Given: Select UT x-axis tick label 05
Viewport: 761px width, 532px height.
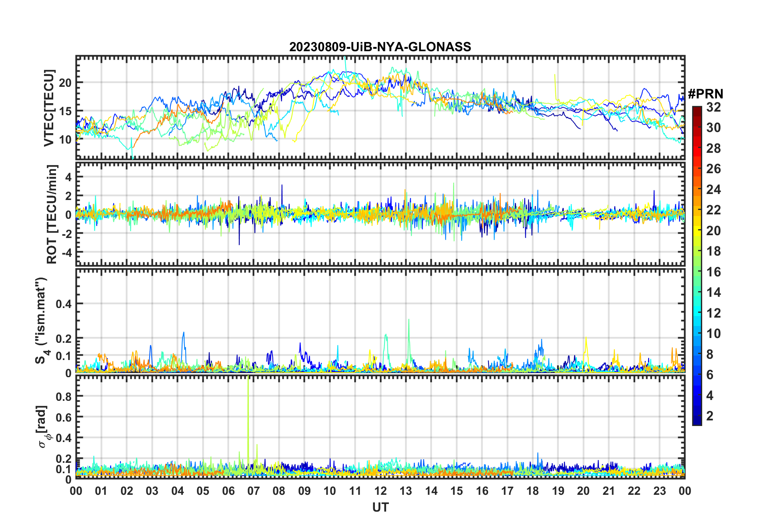Looking at the screenshot, I should 203,491.
